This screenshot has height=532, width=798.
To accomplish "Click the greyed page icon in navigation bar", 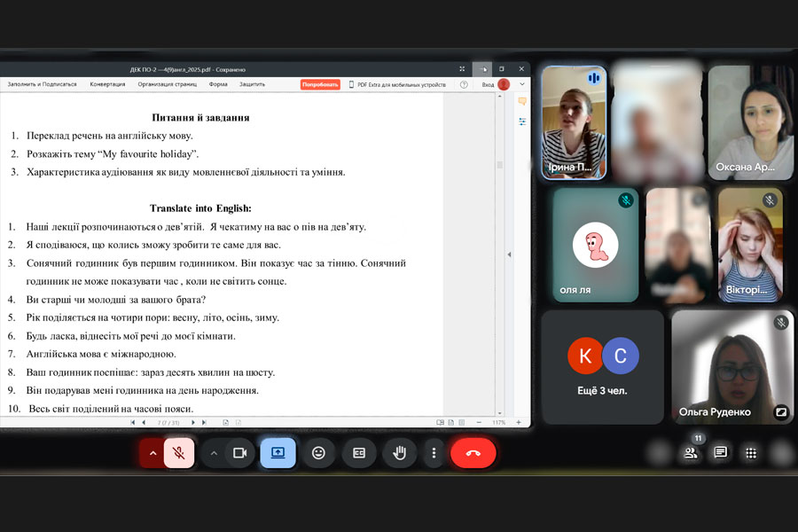I will pos(239,423).
